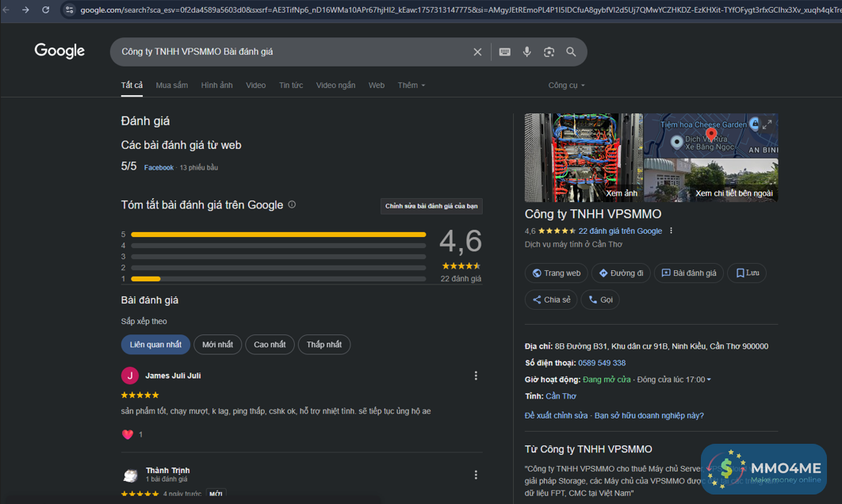Start voice search with microphone icon
842x504 pixels.
click(x=526, y=52)
